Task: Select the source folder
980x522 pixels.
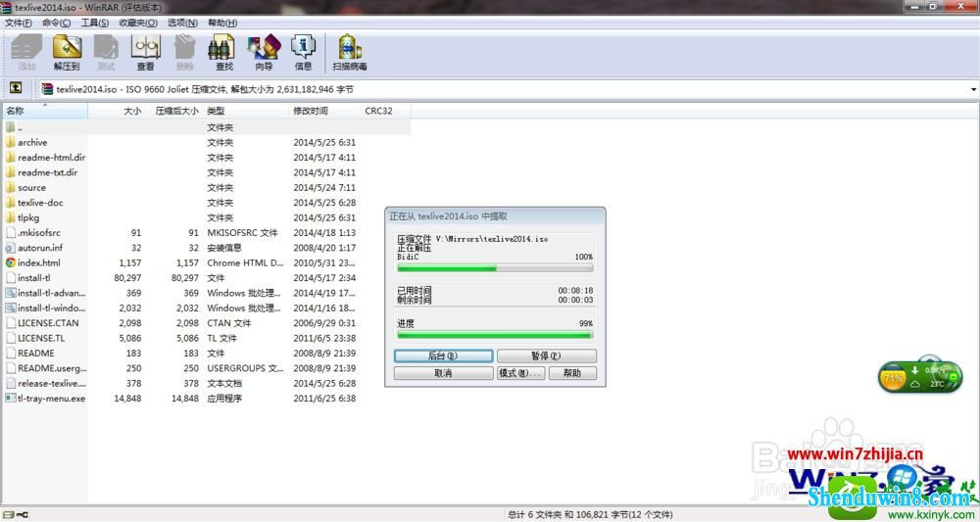Action: (26, 187)
